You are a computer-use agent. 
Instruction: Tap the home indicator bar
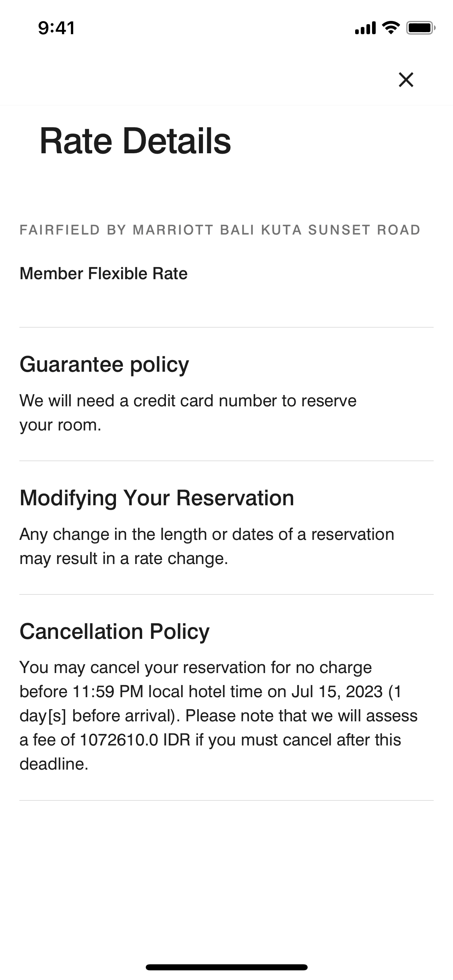(226, 967)
